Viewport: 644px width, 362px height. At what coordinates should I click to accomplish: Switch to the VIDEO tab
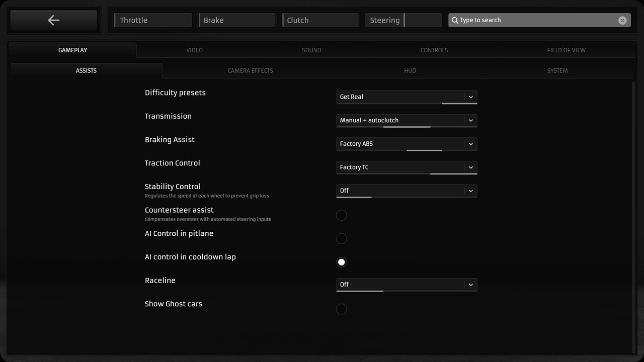click(x=194, y=50)
